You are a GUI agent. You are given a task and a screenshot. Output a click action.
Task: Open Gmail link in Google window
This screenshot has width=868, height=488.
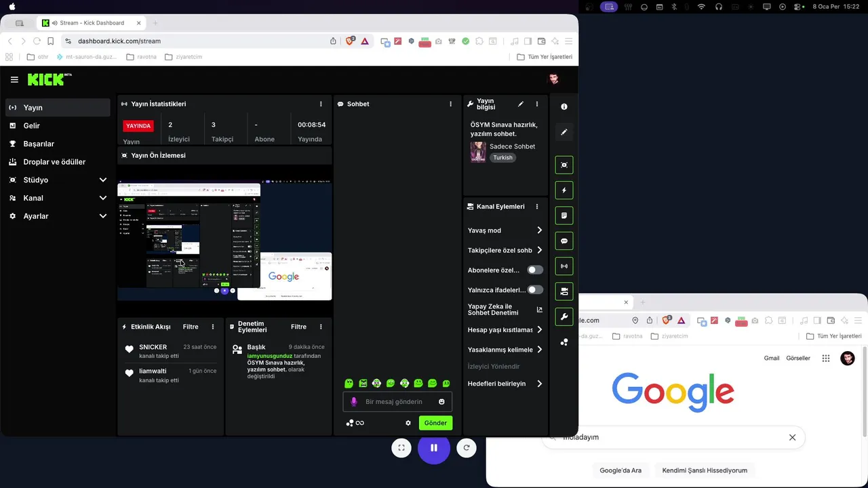(x=772, y=358)
